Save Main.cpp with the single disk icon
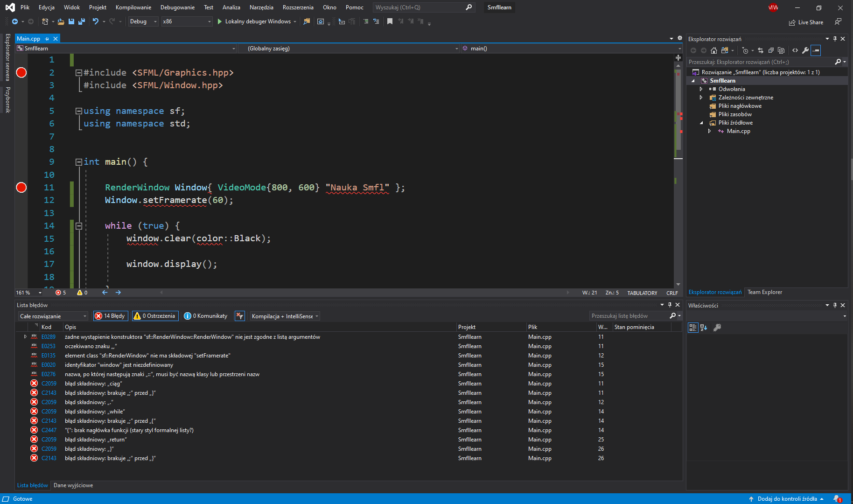 71,21
